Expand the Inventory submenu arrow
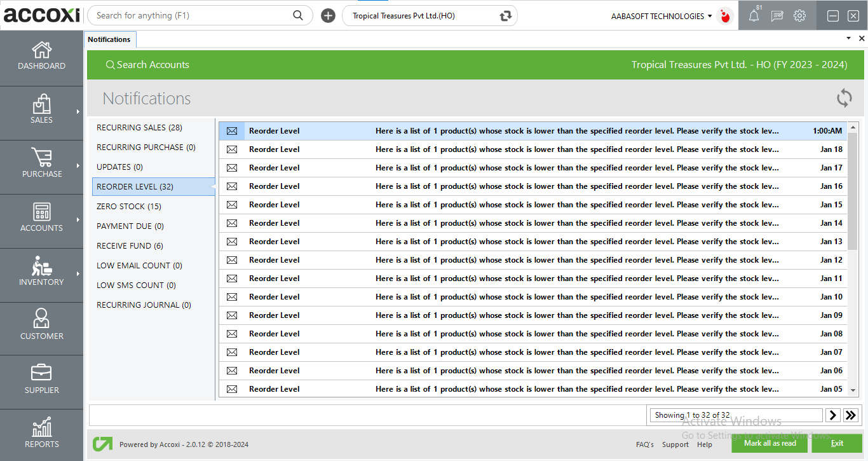 [x=78, y=274]
